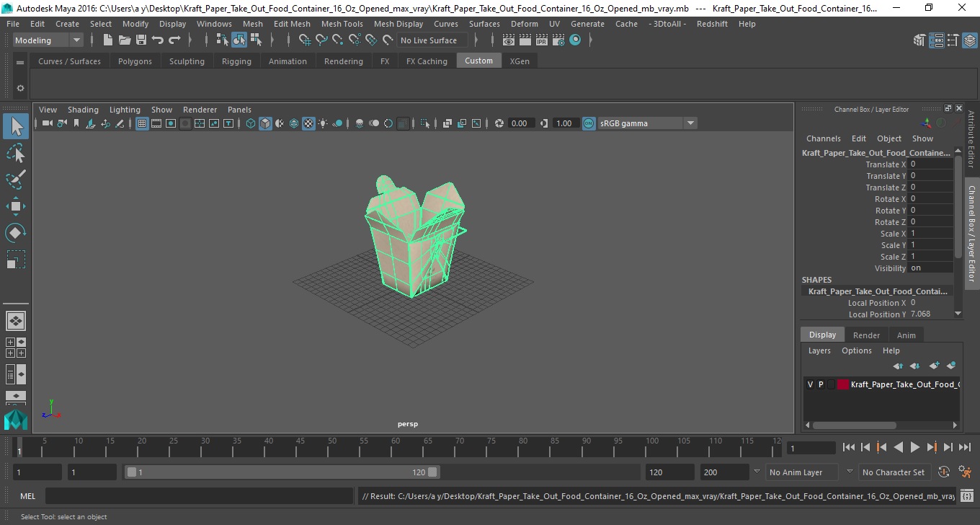Open the Script Editor icon
This screenshot has width=980, height=525.
coord(967,496)
